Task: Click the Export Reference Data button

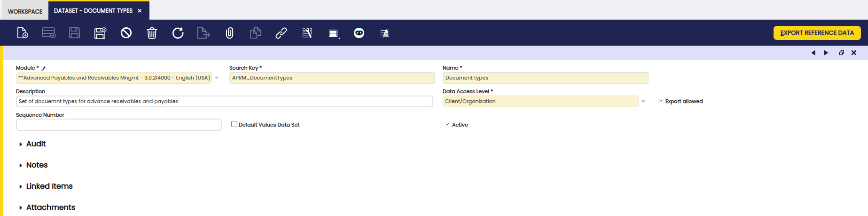Action: point(817,33)
